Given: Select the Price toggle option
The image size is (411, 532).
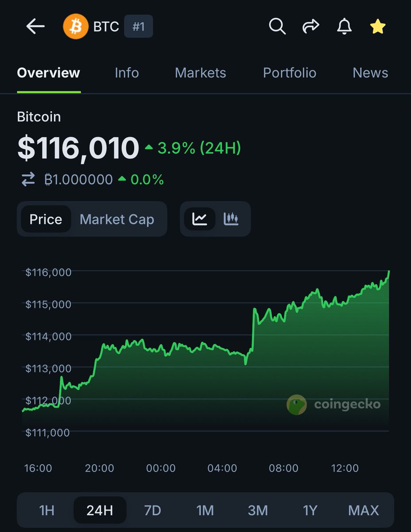Looking at the screenshot, I should pyautogui.click(x=46, y=219).
